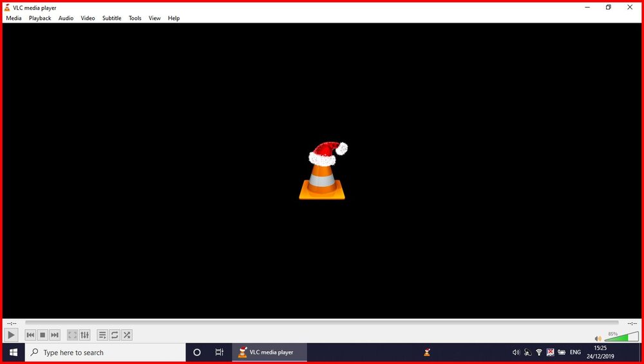The height and width of the screenshot is (364, 644).
Task: Click the red X tray icon
Action: click(x=551, y=352)
